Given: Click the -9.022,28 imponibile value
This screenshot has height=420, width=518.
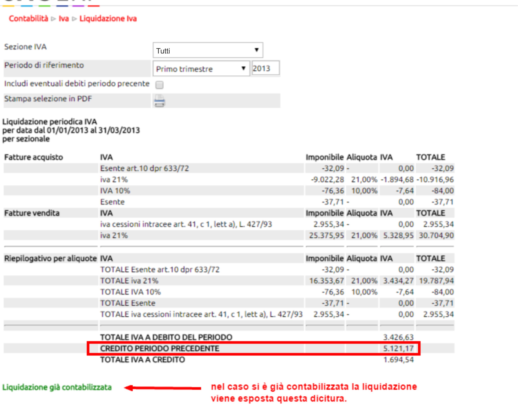Looking at the screenshot, I should (x=327, y=180).
